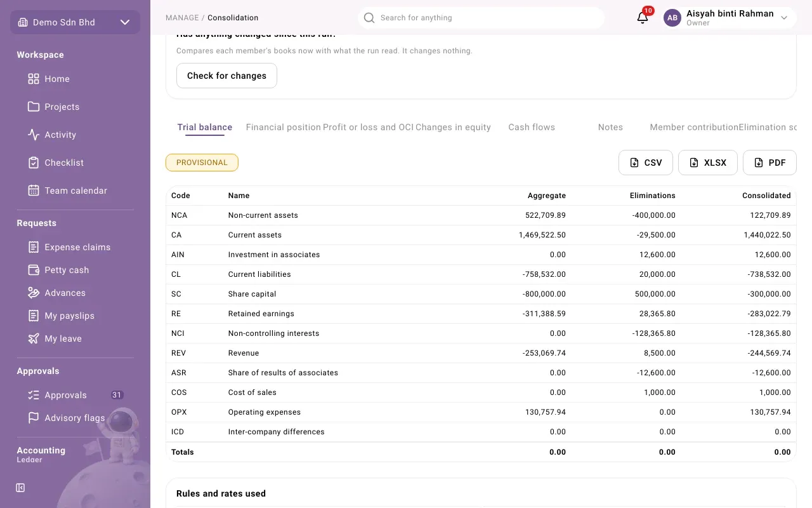Image resolution: width=812 pixels, height=508 pixels.
Task: Open the Member contribution tab
Action: click(694, 127)
